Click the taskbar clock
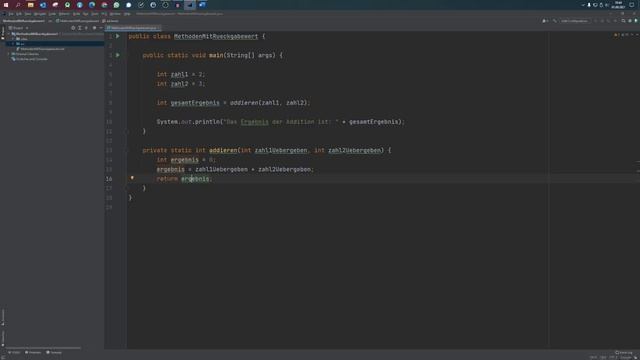 [x=618, y=5]
